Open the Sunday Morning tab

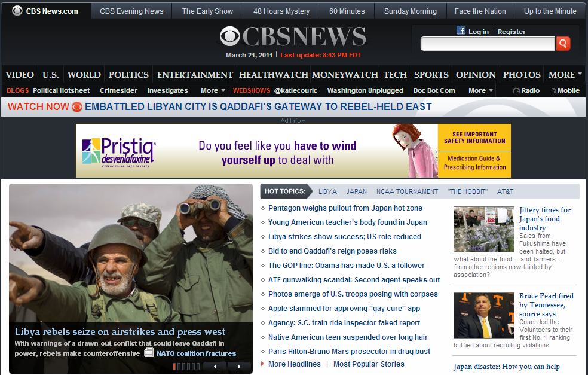(411, 11)
